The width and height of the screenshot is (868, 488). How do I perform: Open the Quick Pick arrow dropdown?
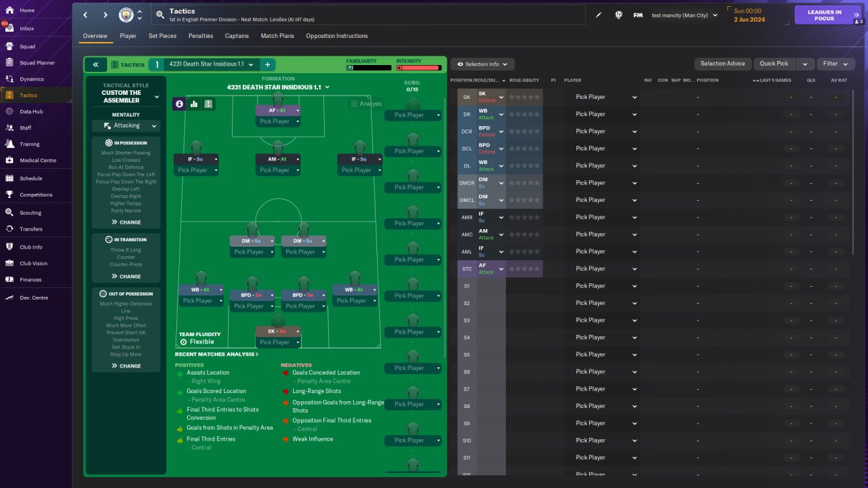(x=805, y=64)
